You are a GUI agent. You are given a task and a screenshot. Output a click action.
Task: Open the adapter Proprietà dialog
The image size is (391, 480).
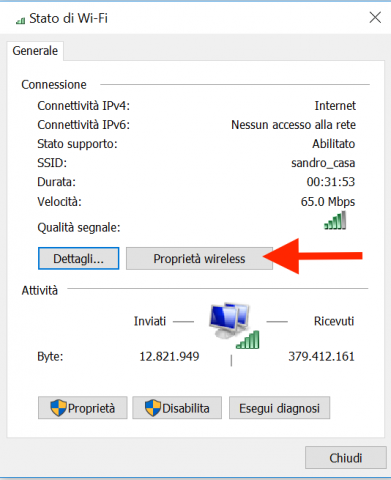click(x=83, y=408)
